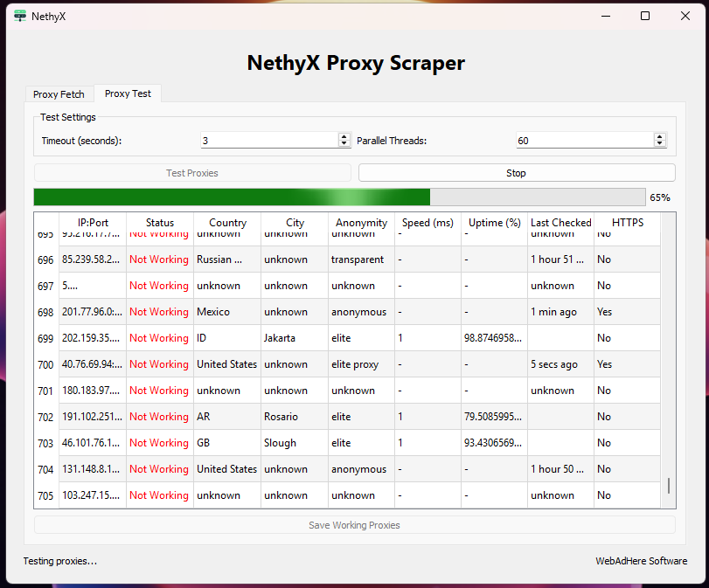Click the Test Proxies button
The width and height of the screenshot is (709, 588).
192,173
